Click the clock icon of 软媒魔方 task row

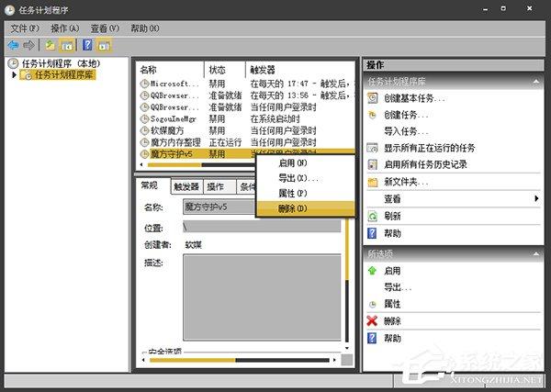tap(144, 130)
